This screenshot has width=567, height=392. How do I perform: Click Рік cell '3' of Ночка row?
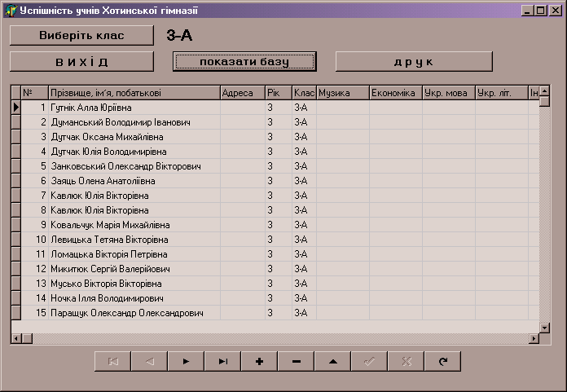coord(279,298)
